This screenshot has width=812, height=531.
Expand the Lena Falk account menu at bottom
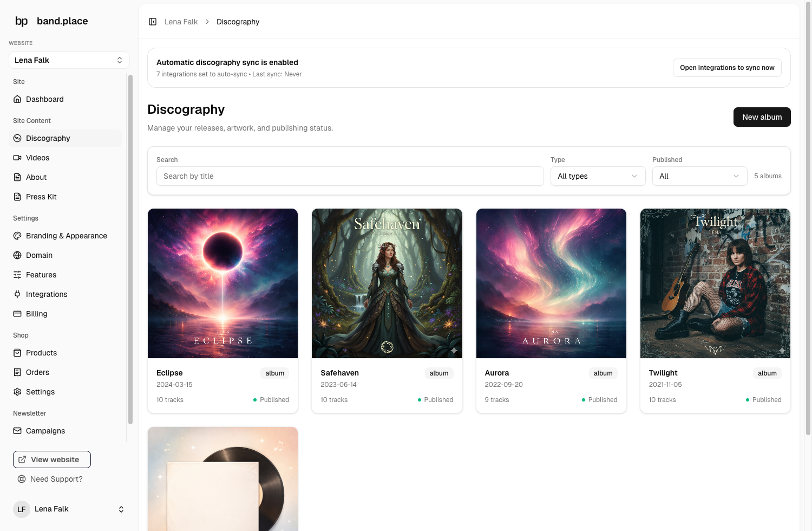pos(69,509)
